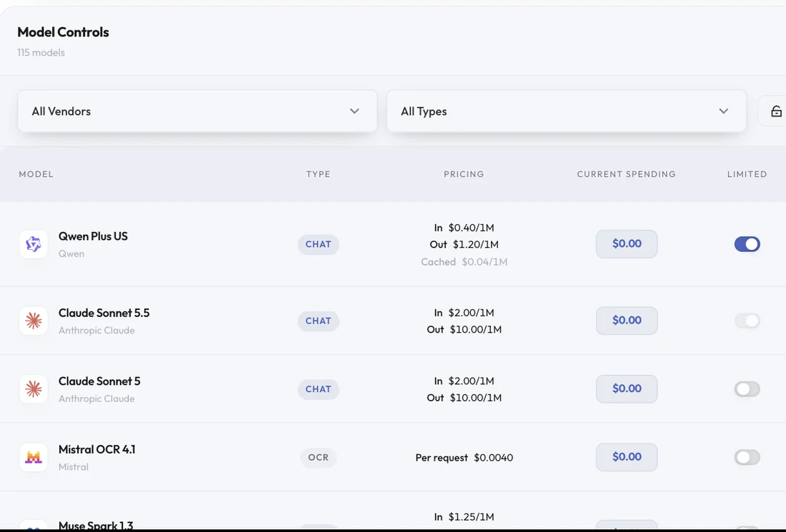Click the MODEL column header
Screen dimensions: 786x532
[x=36, y=174]
